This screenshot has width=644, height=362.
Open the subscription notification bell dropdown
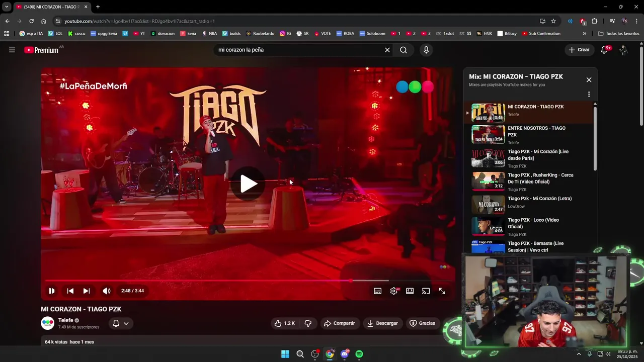pyautogui.click(x=121, y=323)
